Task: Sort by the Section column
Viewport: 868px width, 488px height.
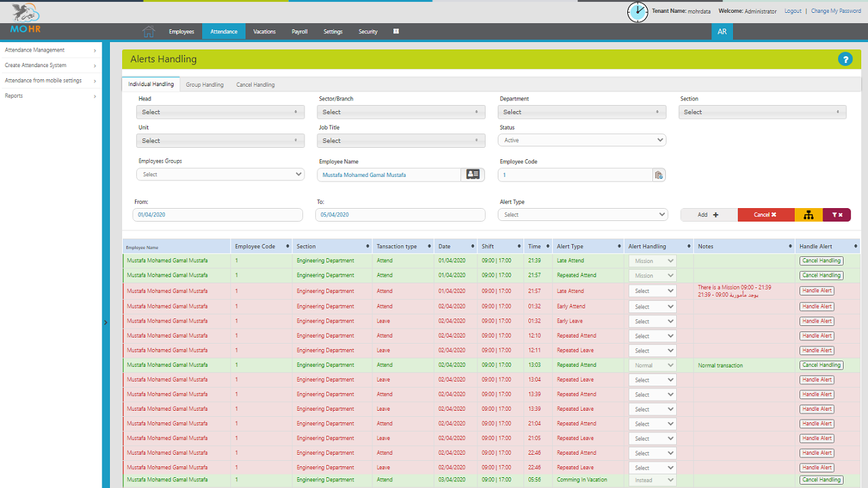Action: (333, 246)
